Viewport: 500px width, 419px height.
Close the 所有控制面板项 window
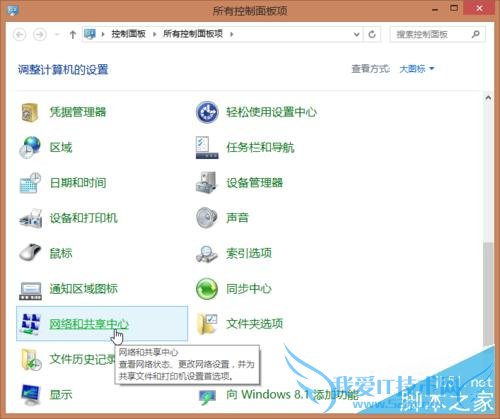tap(479, 8)
